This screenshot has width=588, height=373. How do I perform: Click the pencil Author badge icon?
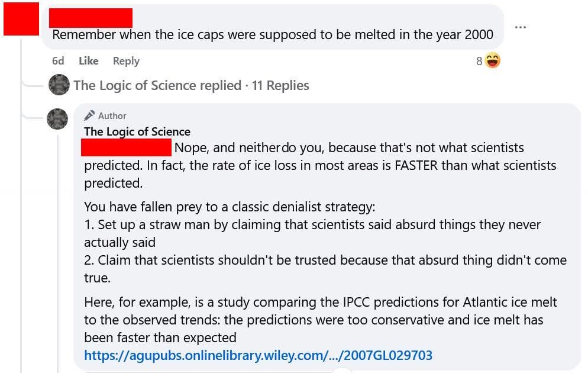pyautogui.click(x=89, y=115)
